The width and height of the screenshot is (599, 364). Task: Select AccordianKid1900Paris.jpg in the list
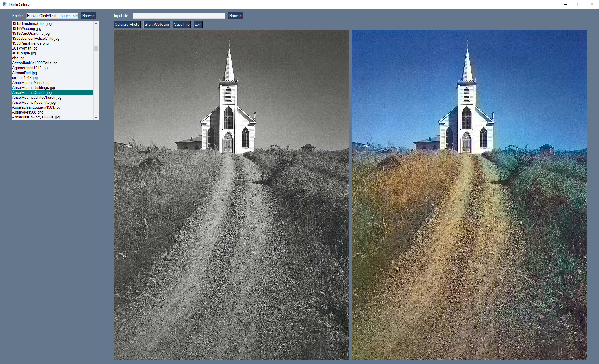coord(52,63)
